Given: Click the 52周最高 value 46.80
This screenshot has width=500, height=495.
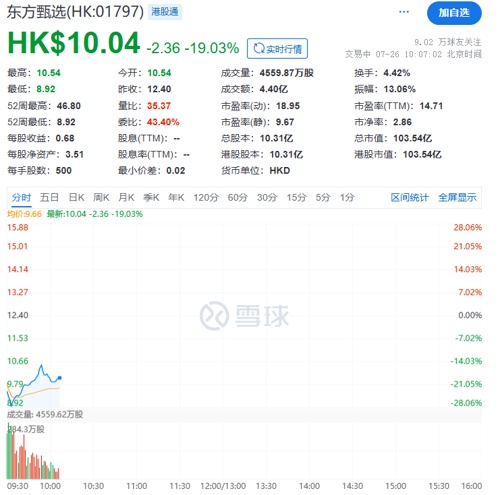Looking at the screenshot, I should click(69, 106).
